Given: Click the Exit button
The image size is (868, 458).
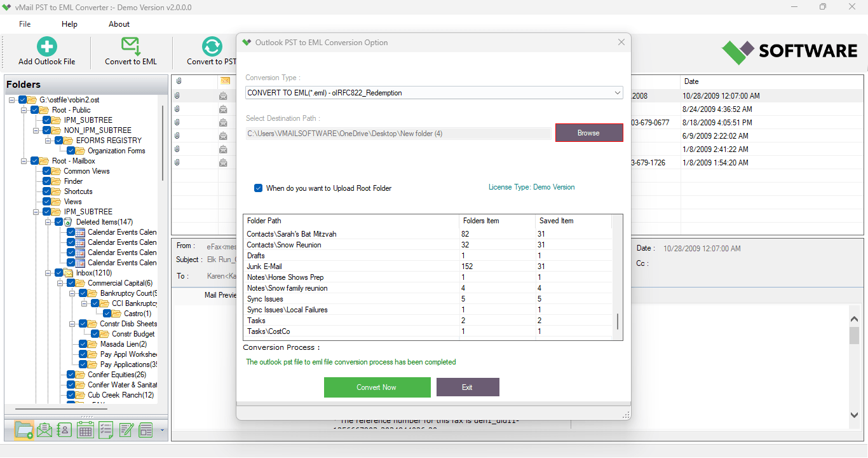Looking at the screenshot, I should pos(468,387).
